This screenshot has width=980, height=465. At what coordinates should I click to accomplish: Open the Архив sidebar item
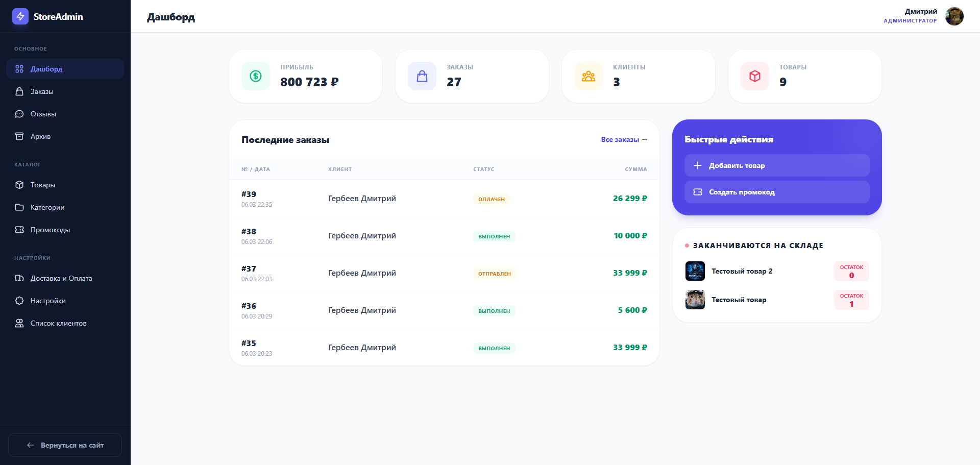(x=40, y=136)
